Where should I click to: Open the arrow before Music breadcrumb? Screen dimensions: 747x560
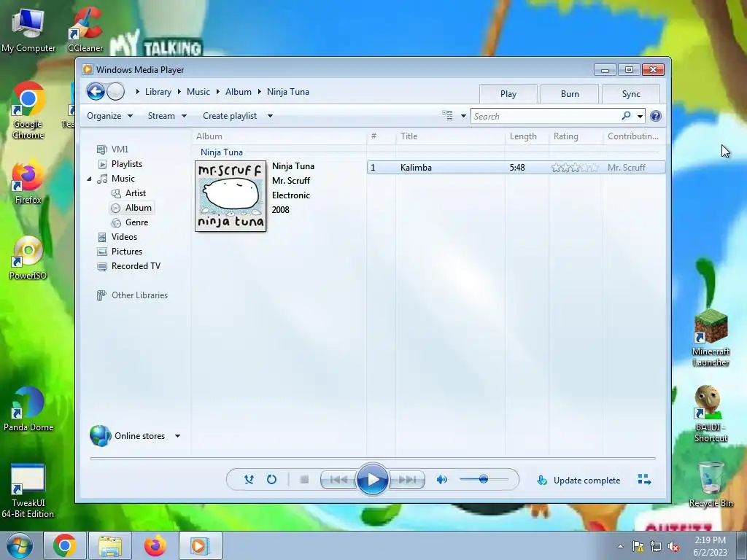tap(179, 91)
